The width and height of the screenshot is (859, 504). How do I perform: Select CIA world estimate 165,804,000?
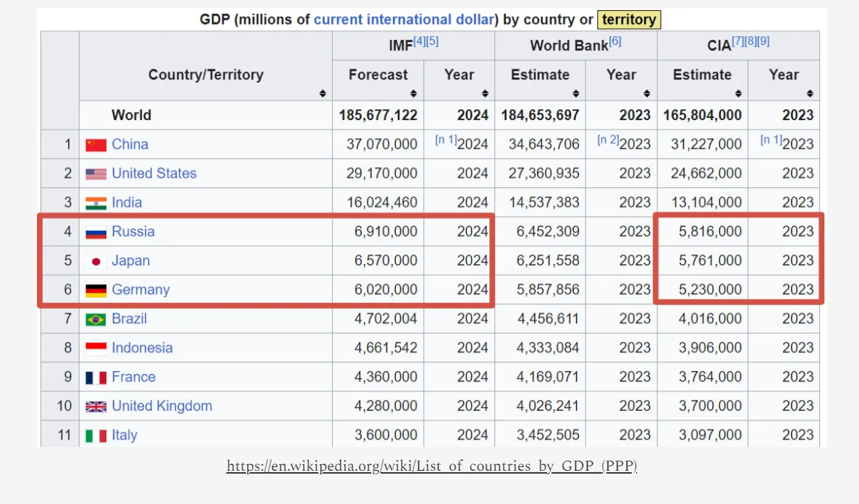[x=702, y=115]
